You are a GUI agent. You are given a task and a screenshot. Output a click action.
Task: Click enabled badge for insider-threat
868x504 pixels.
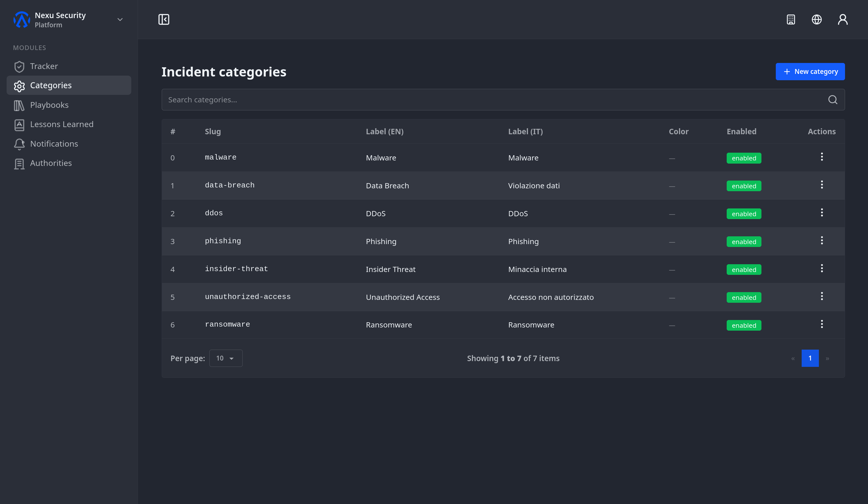point(744,270)
